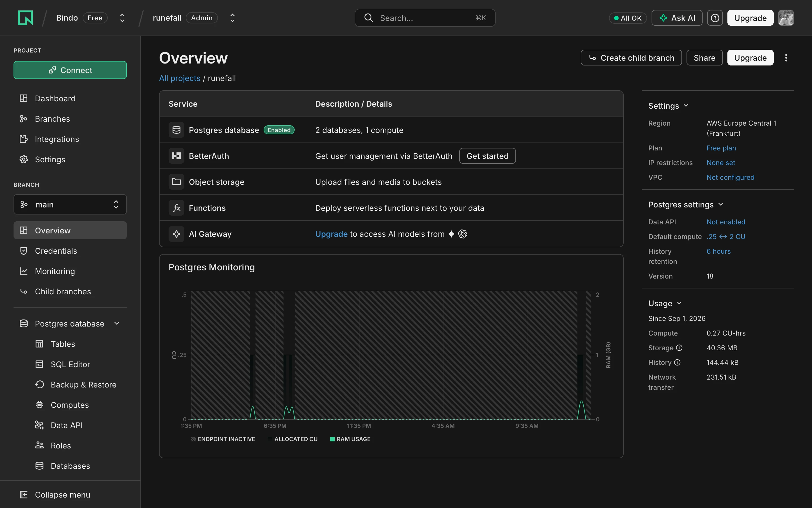
Task: Click the Neon logo in top bar
Action: tap(25, 18)
